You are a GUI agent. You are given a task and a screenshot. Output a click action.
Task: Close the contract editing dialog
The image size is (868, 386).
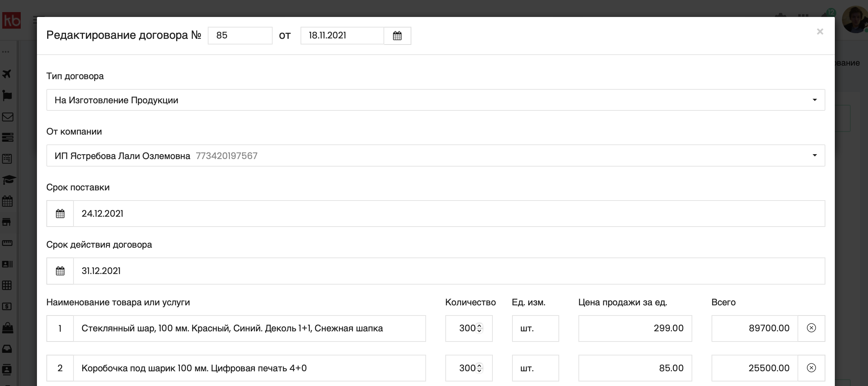(820, 32)
